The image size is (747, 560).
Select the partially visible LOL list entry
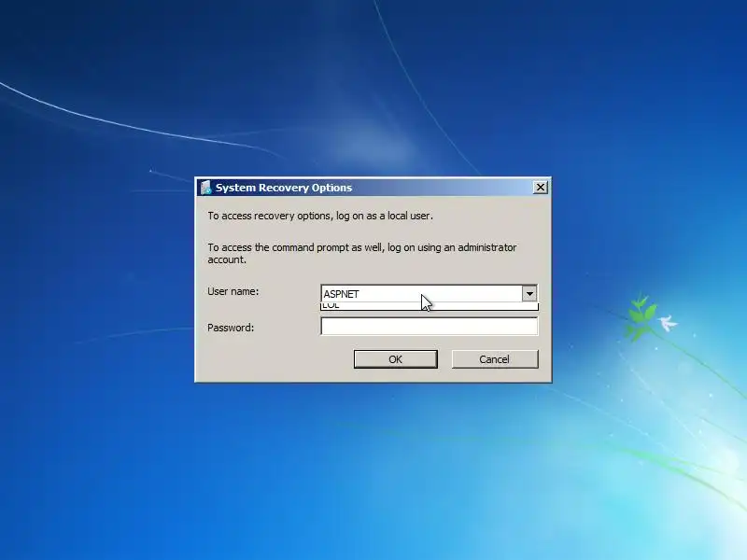pyautogui.click(x=430, y=306)
